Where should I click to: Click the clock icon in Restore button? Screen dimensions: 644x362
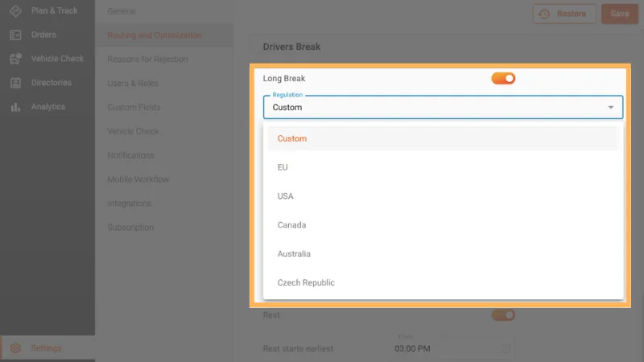[x=545, y=14]
